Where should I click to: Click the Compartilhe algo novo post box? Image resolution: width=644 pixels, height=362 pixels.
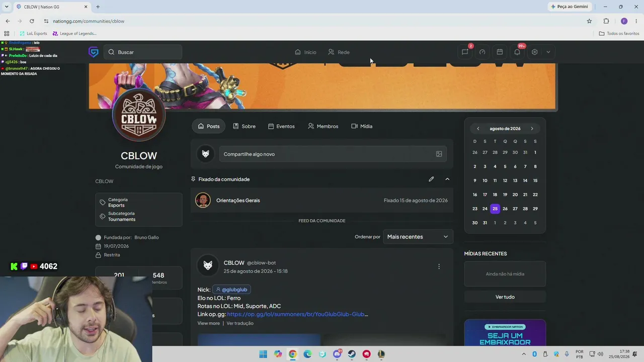pyautogui.click(x=333, y=154)
